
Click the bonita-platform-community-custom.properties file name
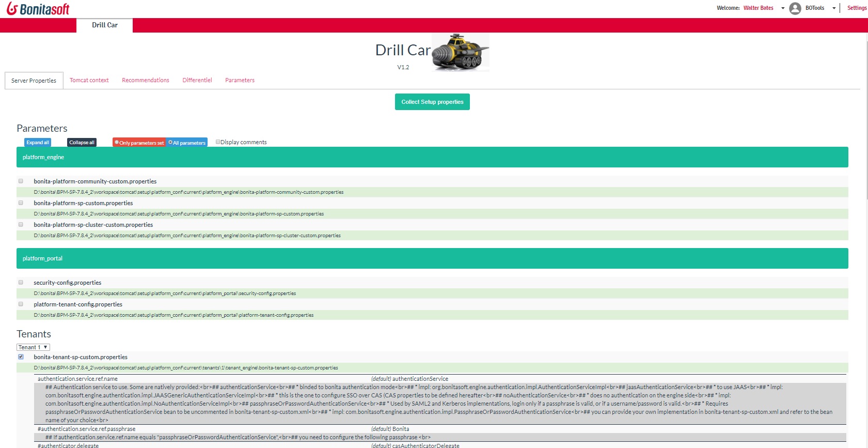(x=95, y=181)
